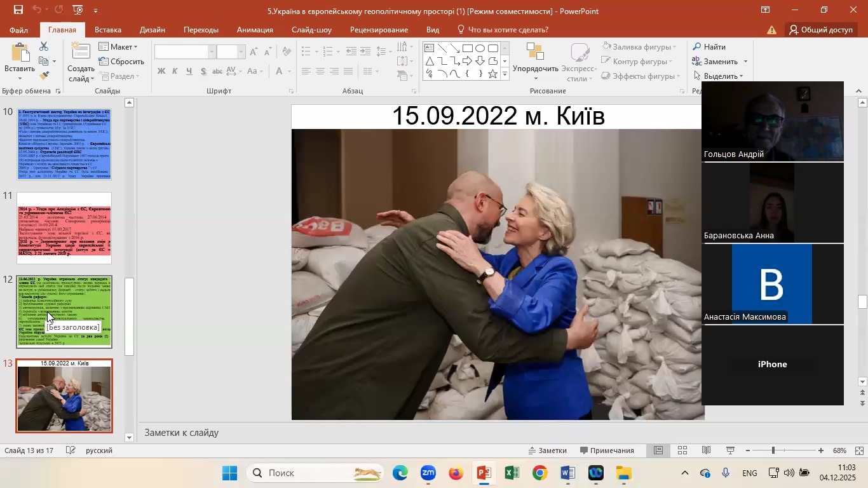Select the rectangle shape in shapes gallery
Viewport: 868px width, 488px height.
pyautogui.click(x=468, y=48)
